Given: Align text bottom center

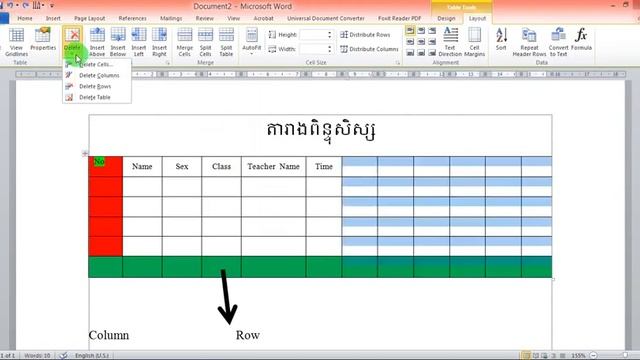Looking at the screenshot, I should coord(421,53).
